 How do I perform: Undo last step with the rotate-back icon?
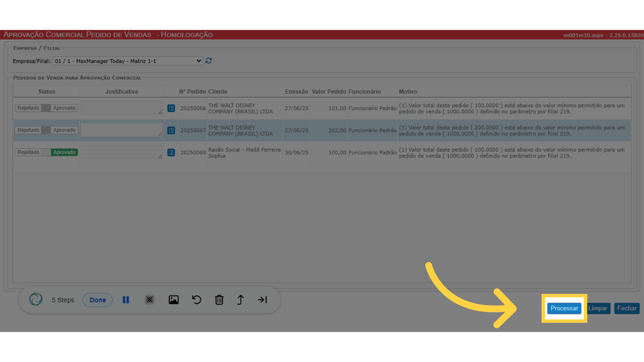click(x=197, y=300)
